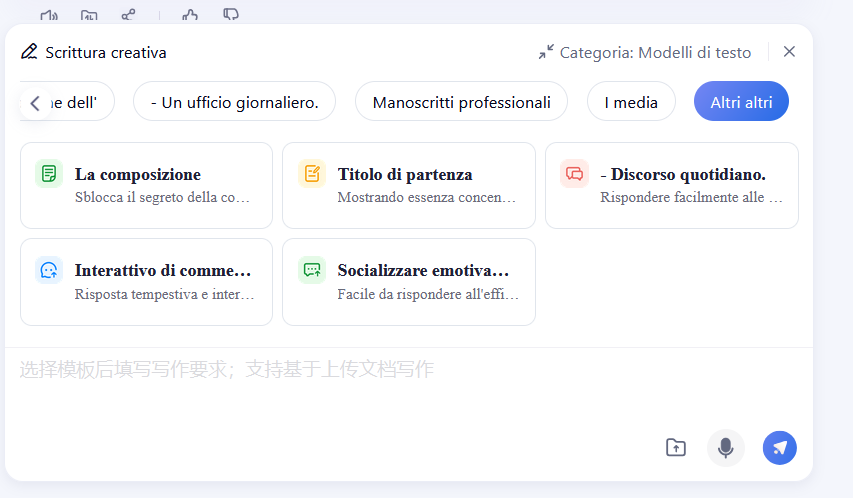Image resolution: width=853 pixels, height=498 pixels.
Task: Click the Scrittura creativa pen icon
Action: click(x=29, y=52)
